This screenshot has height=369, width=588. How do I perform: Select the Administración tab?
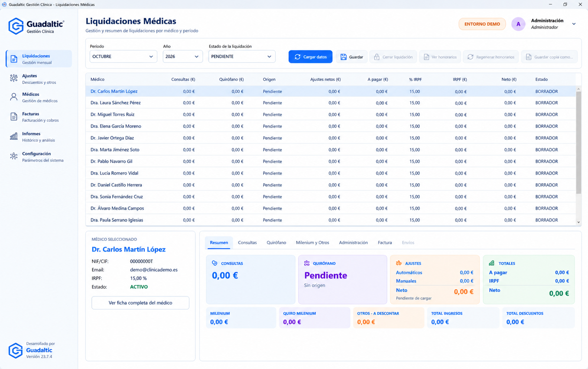353,243
